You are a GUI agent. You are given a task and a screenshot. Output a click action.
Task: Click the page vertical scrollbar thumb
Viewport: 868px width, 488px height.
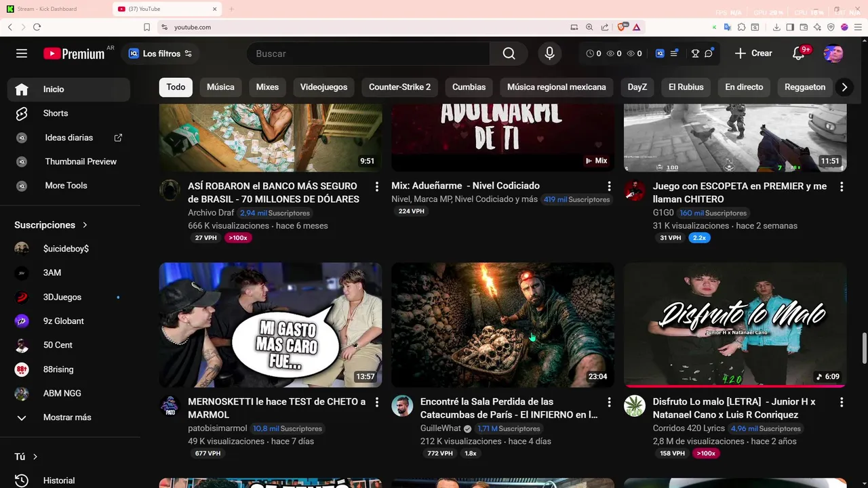tap(864, 349)
